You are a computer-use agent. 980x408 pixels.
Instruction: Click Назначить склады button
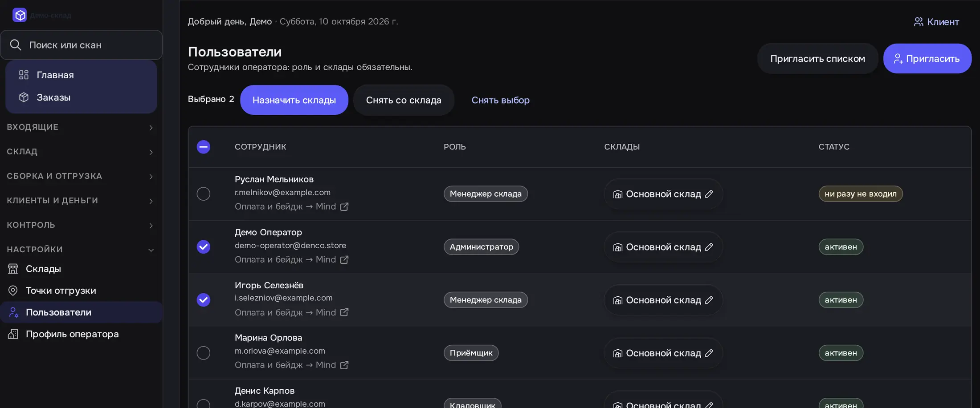(294, 100)
